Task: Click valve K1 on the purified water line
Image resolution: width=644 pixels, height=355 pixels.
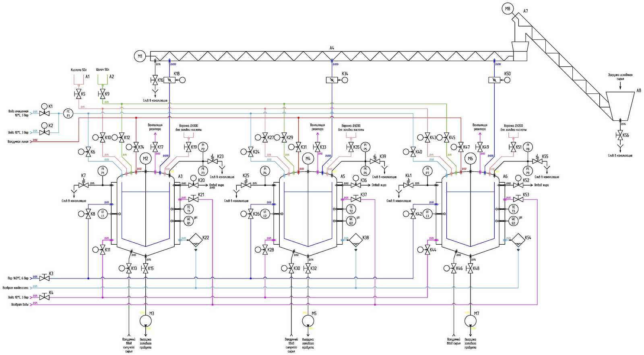Action: pos(44,109)
